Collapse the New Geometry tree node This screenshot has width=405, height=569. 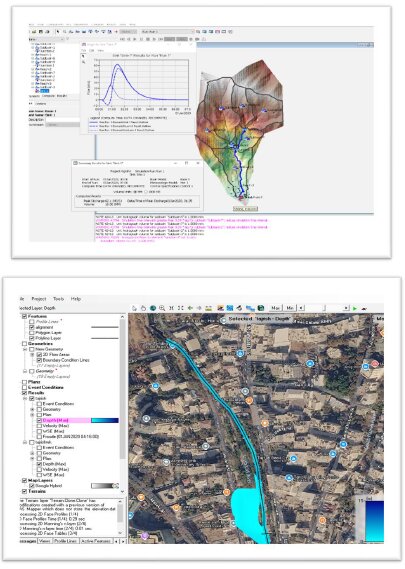(25, 349)
